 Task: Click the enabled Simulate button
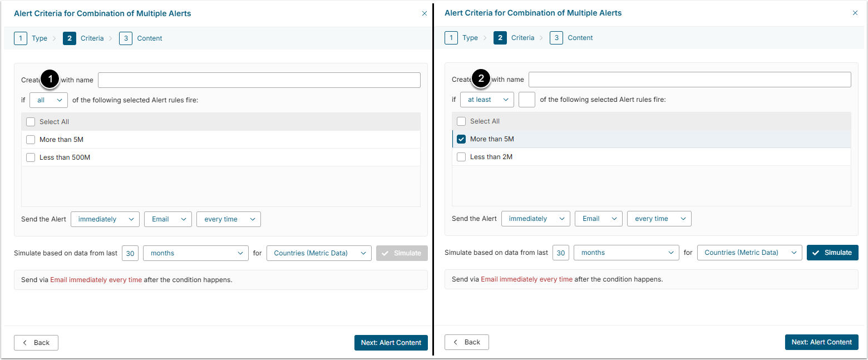coord(832,253)
